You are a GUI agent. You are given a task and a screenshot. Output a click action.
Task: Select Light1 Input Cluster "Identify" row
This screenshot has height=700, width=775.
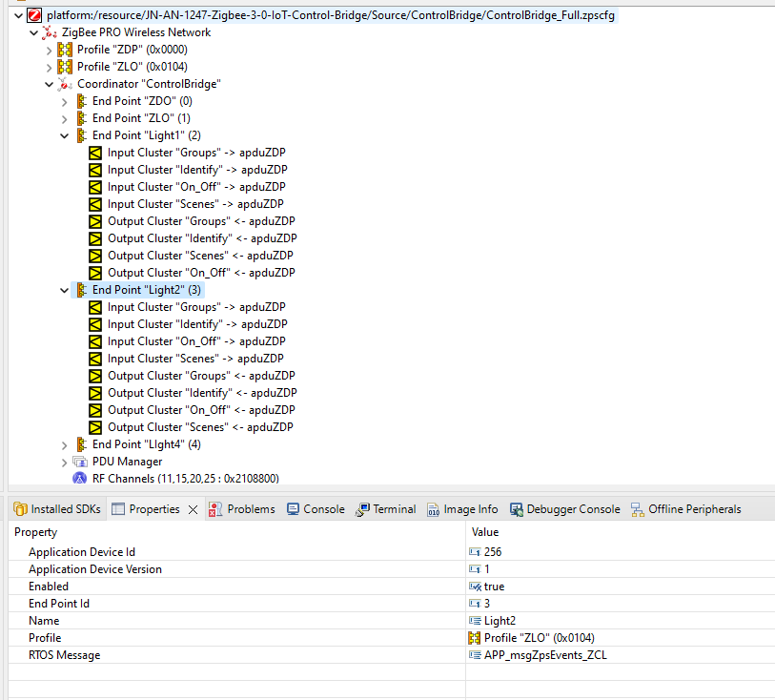click(197, 170)
